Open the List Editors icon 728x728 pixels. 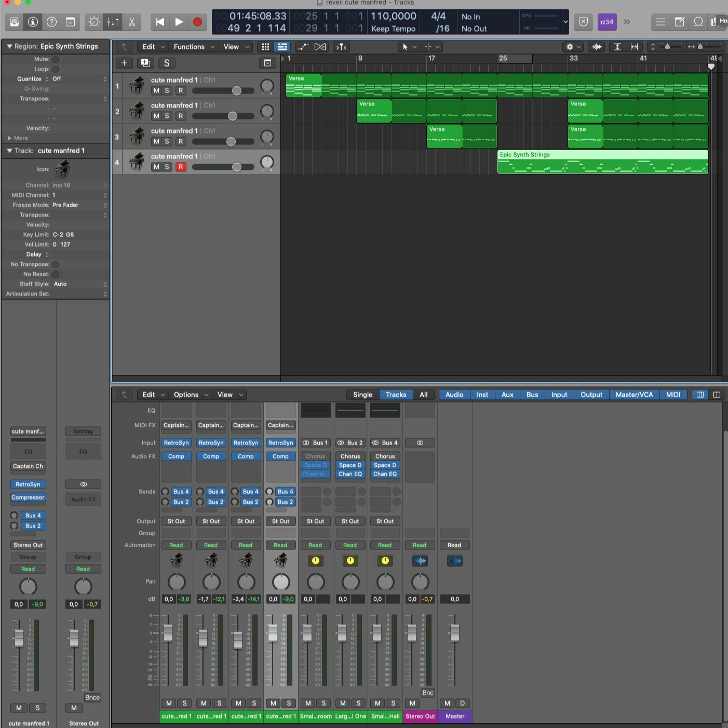click(x=661, y=22)
